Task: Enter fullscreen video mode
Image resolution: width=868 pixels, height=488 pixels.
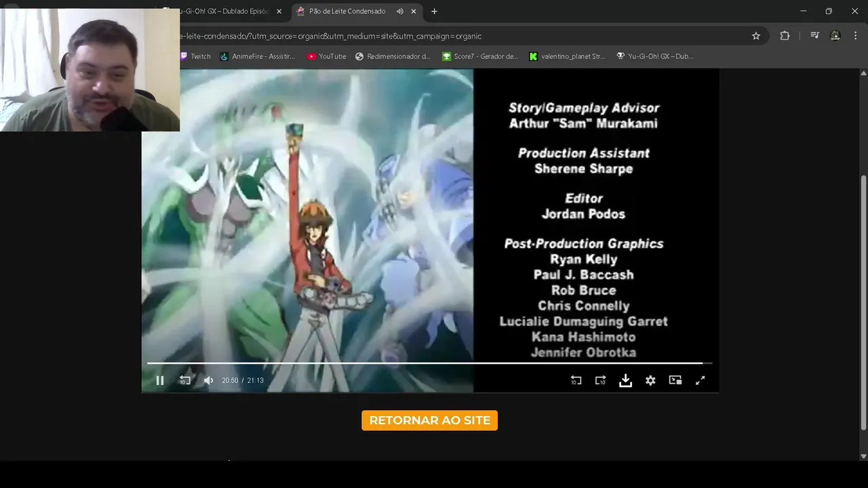Action: coord(700,380)
